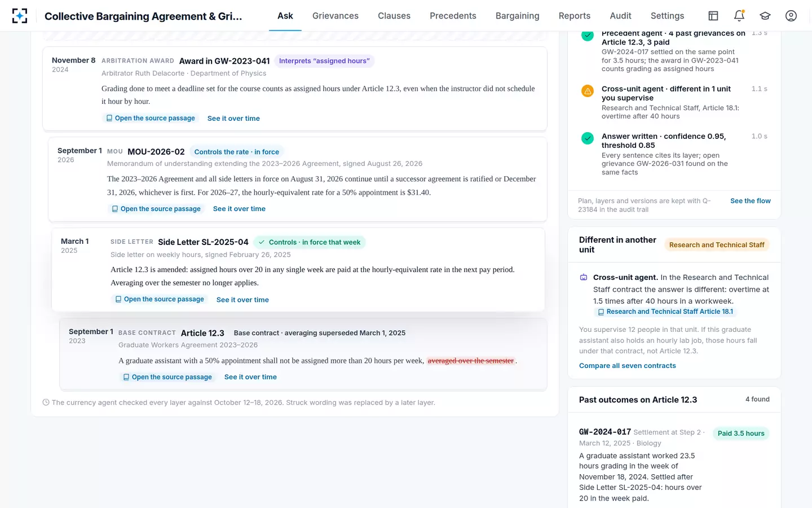Click the Interprets "assigned hours" tag
The height and width of the screenshot is (508, 812).
(x=324, y=61)
